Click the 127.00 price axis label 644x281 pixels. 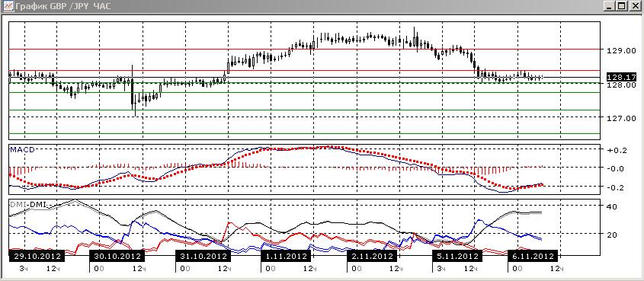(620, 118)
